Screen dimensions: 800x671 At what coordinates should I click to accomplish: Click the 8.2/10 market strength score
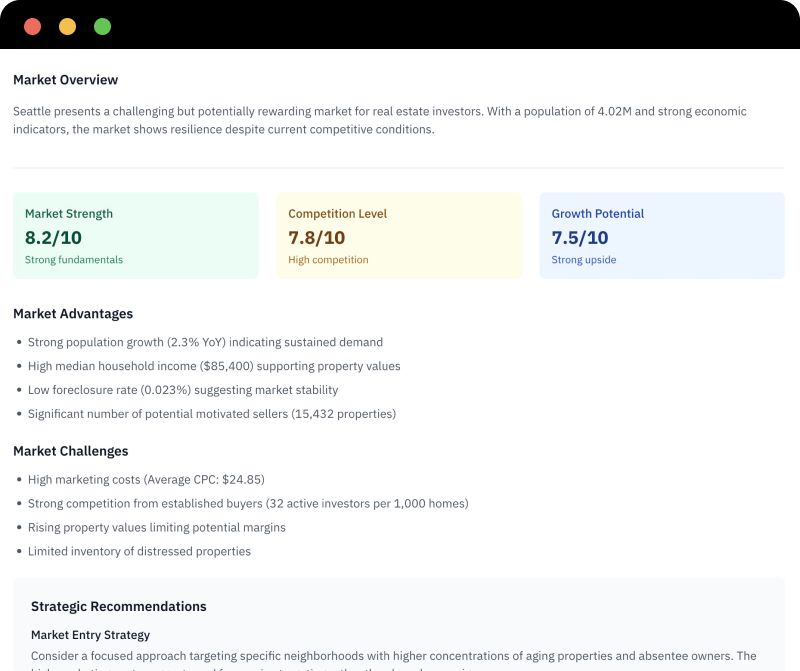(x=53, y=237)
